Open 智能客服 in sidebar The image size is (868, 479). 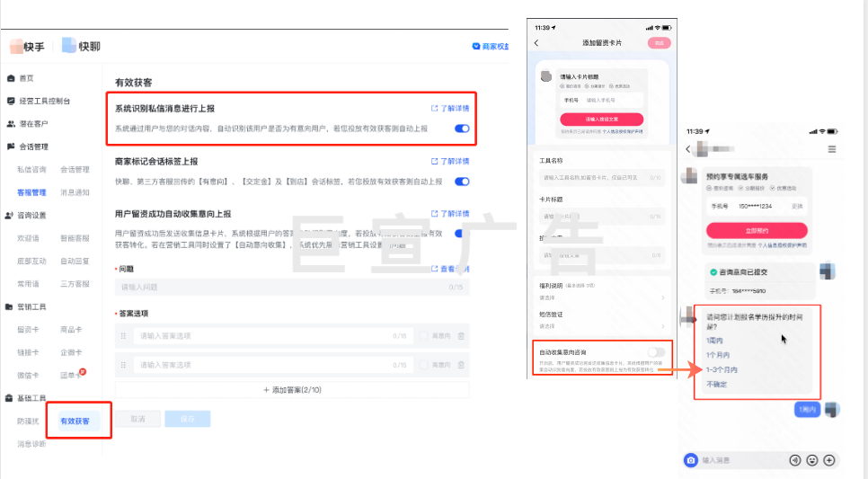pos(75,238)
